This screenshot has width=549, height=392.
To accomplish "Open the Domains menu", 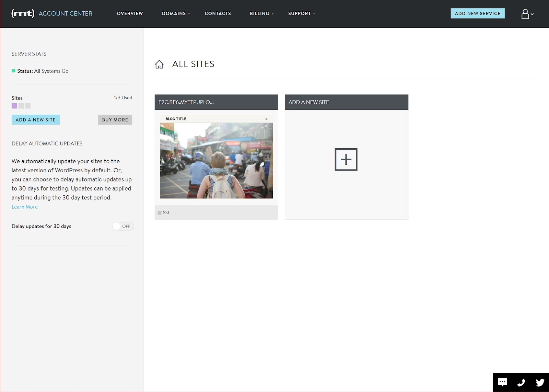I will (174, 13).
